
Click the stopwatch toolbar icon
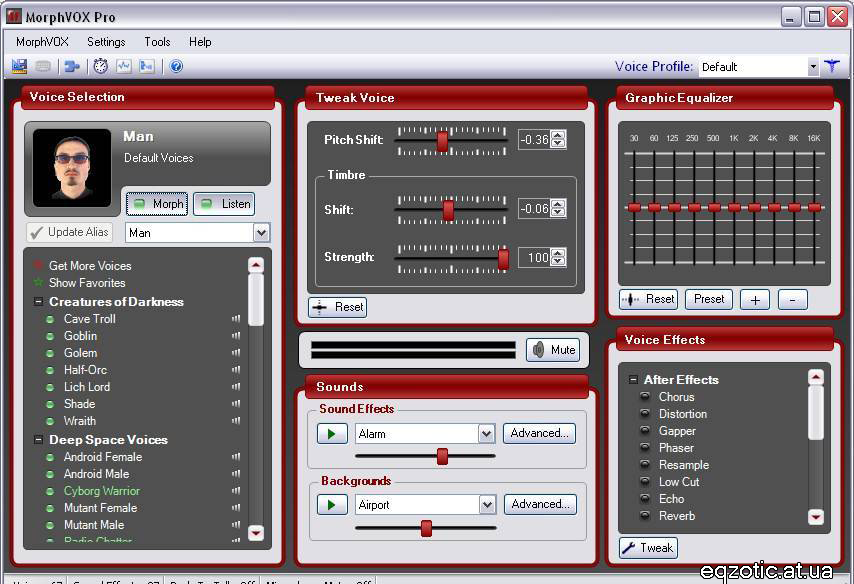pos(101,66)
